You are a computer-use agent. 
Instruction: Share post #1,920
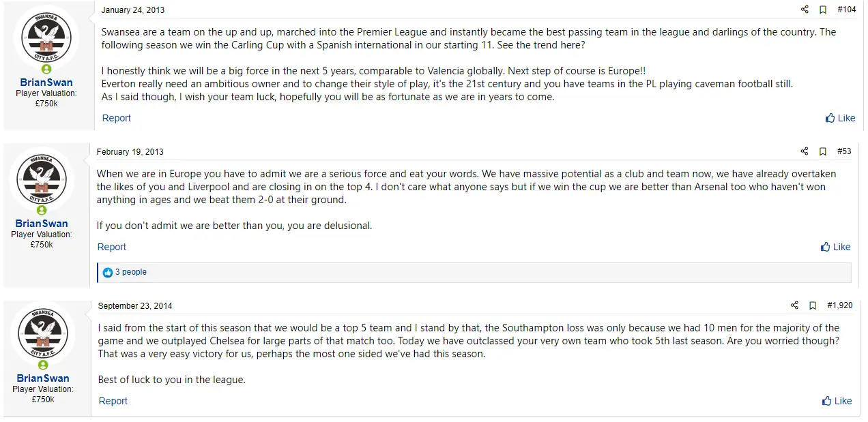pos(794,305)
